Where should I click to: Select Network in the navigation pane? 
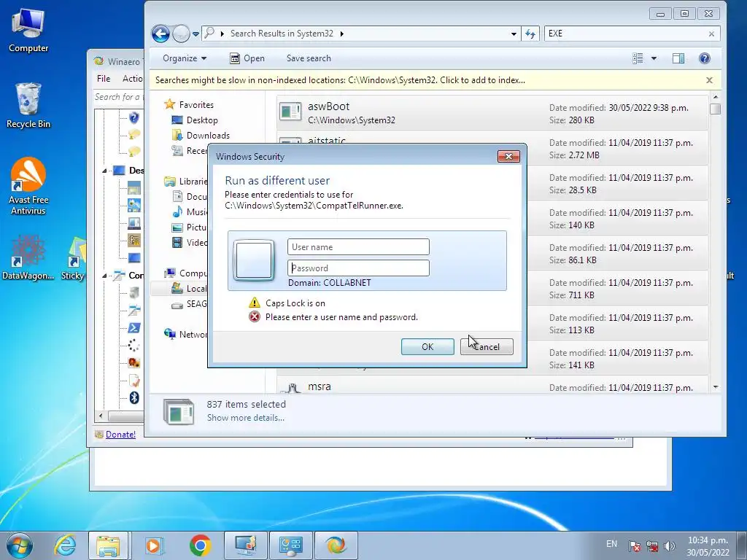point(186,334)
